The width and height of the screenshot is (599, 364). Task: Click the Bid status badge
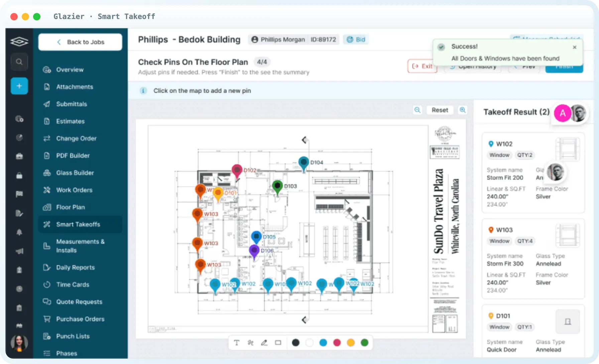pos(356,39)
